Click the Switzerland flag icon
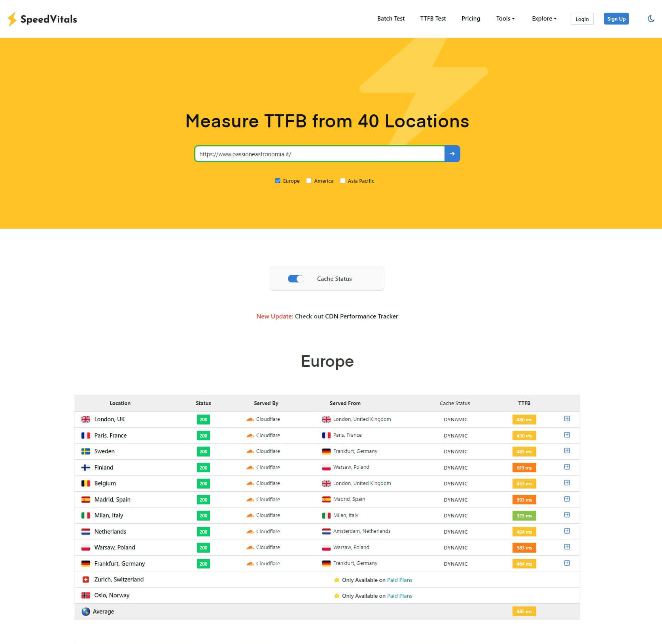Screen dimensions: 662x644 click(x=86, y=580)
